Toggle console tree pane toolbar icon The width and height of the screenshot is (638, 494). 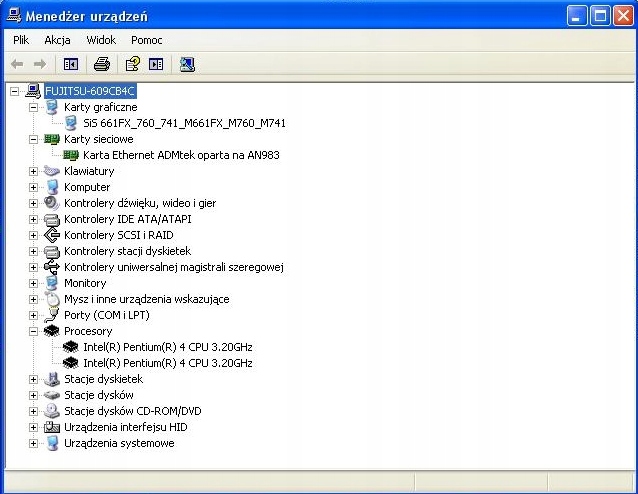coord(71,64)
